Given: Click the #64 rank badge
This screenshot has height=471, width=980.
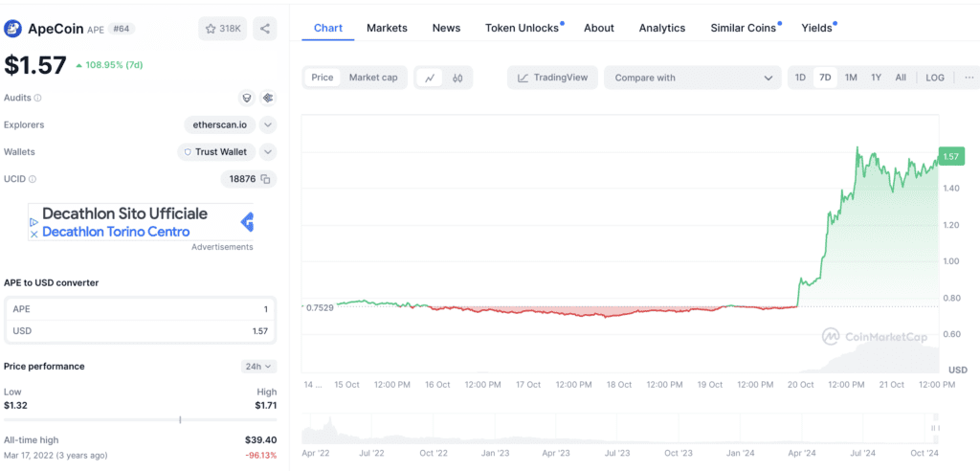Looking at the screenshot, I should [x=122, y=29].
